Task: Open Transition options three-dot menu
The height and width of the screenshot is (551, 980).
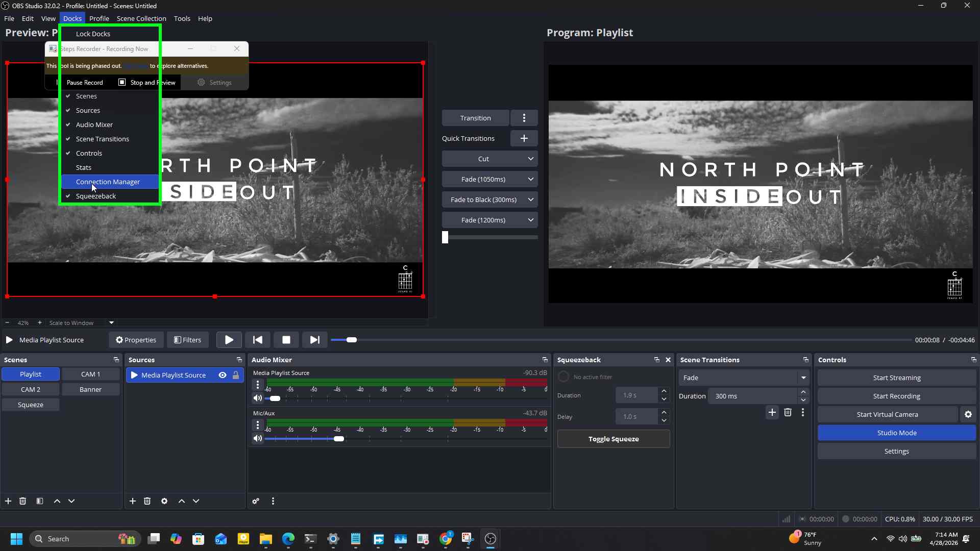Action: pyautogui.click(x=524, y=118)
